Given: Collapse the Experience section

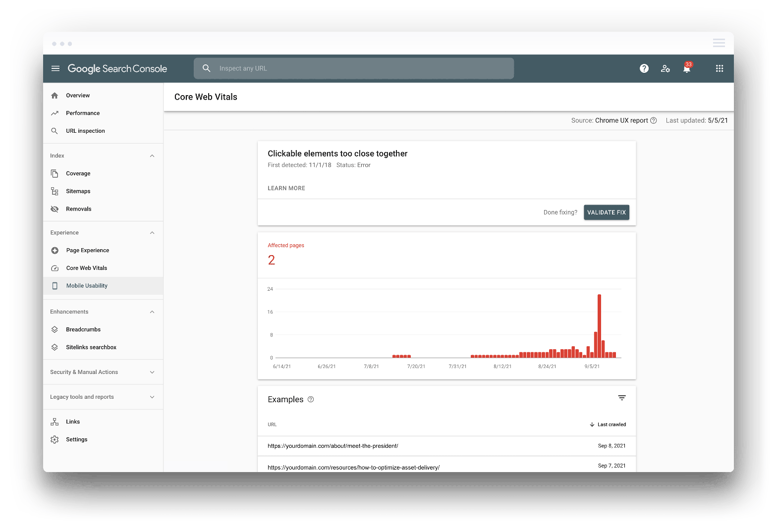Looking at the screenshot, I should point(152,233).
